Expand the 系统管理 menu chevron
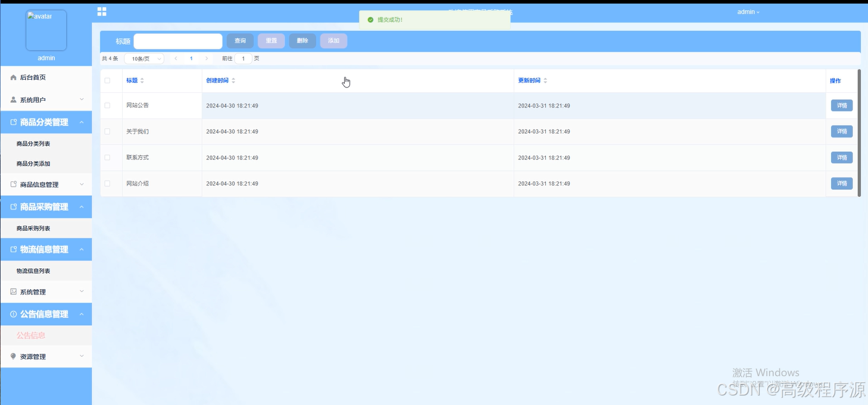Viewport: 868px width, 405px height. (x=82, y=292)
